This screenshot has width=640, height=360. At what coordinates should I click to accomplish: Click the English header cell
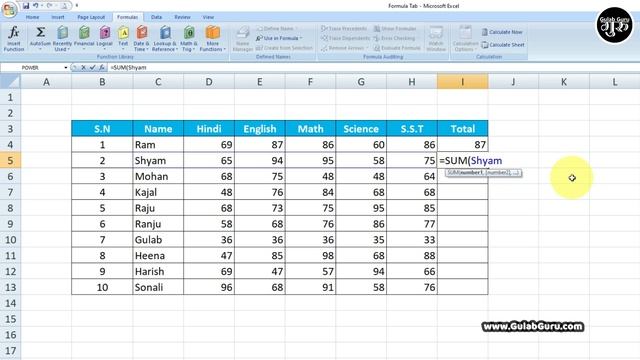(x=259, y=129)
